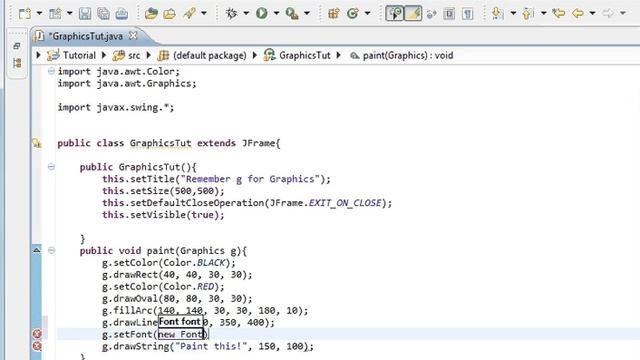This screenshot has height=360, width=640.
Task: Toggle Show Whitespace Characters button
Action: (467, 13)
